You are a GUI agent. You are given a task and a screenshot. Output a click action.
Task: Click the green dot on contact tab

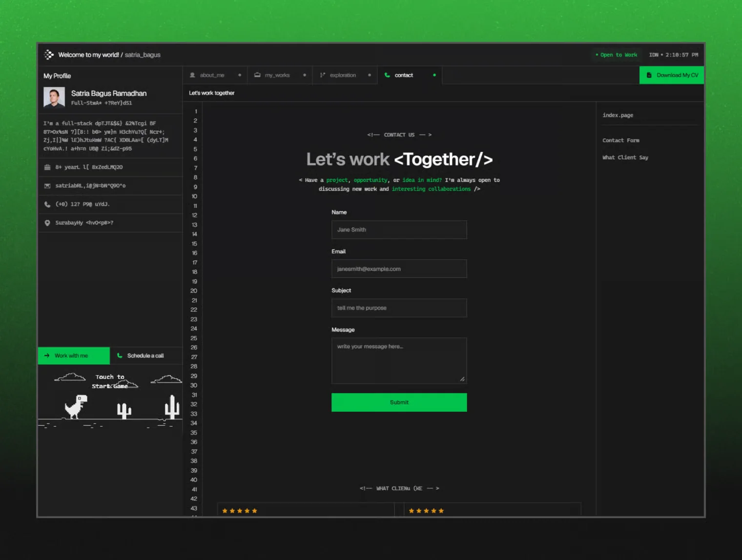coord(434,75)
